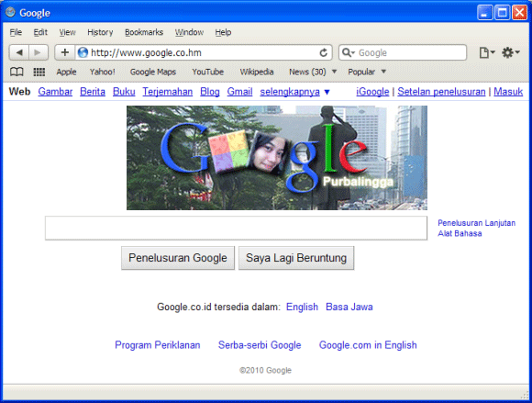
Task: Click the Penelusuran Google button
Action: 178,258
